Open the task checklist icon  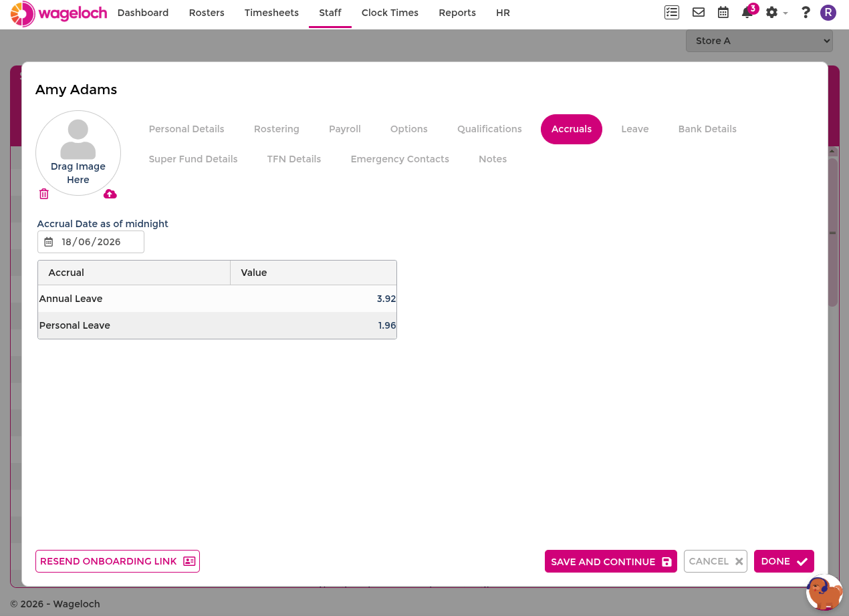click(x=672, y=13)
